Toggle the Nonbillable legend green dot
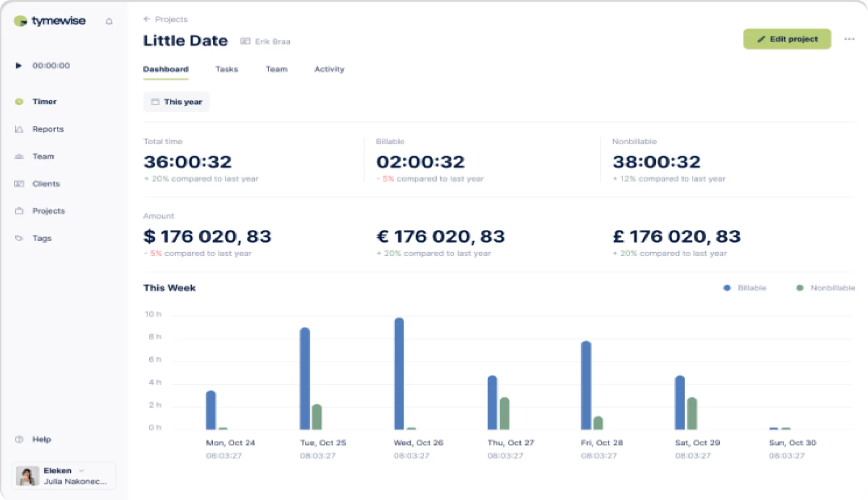The height and width of the screenshot is (500, 868). click(x=799, y=288)
